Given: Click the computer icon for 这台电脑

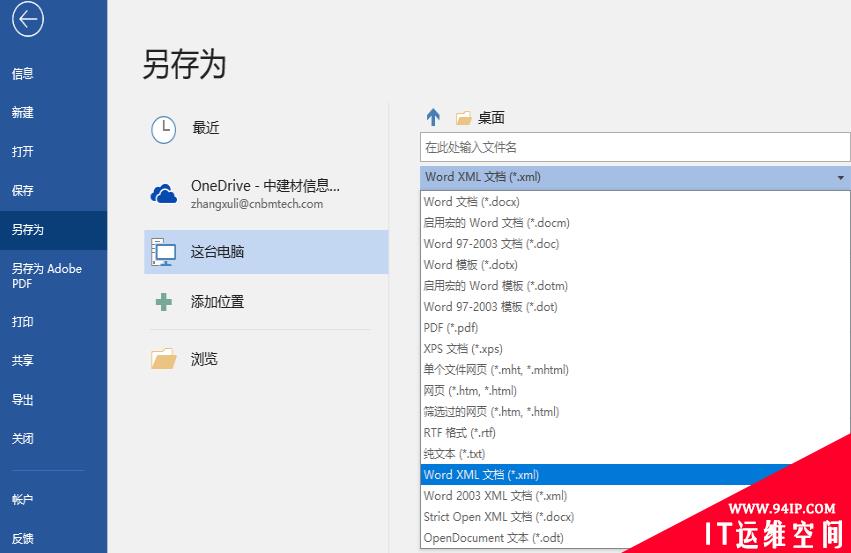Looking at the screenshot, I should [163, 252].
